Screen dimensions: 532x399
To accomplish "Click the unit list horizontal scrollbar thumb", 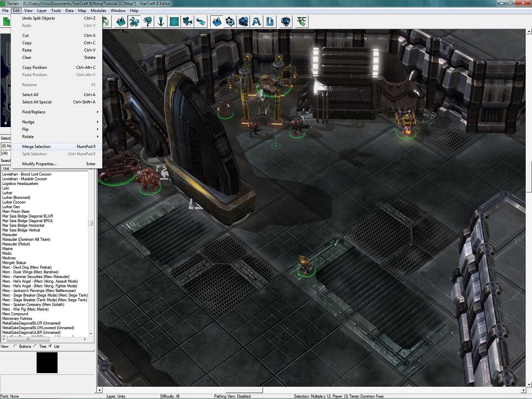I will pos(28,339).
